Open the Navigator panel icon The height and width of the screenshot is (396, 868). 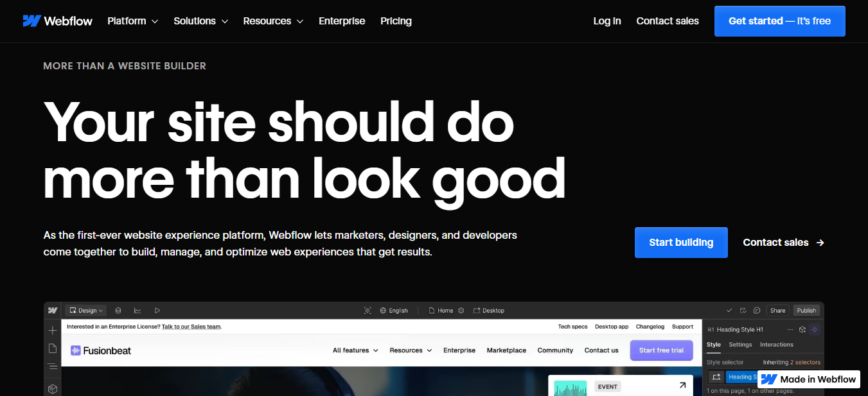point(53,366)
